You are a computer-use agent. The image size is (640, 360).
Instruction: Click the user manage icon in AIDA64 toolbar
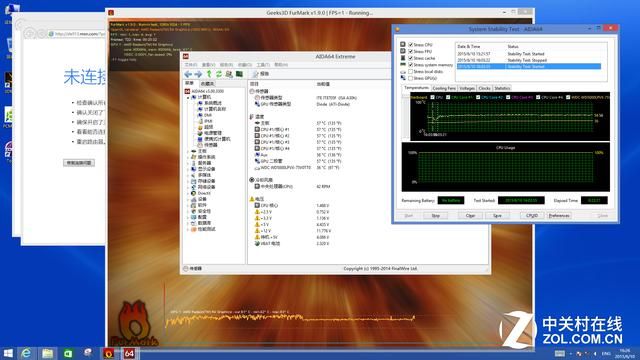[229, 74]
